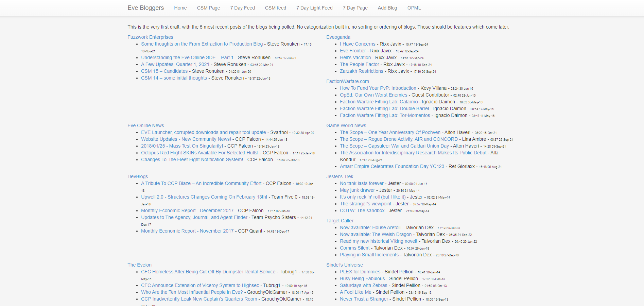
Task: Open 'Faction Warfare Fitting Lab: Tor-Momentos'
Action: [x=385, y=115]
